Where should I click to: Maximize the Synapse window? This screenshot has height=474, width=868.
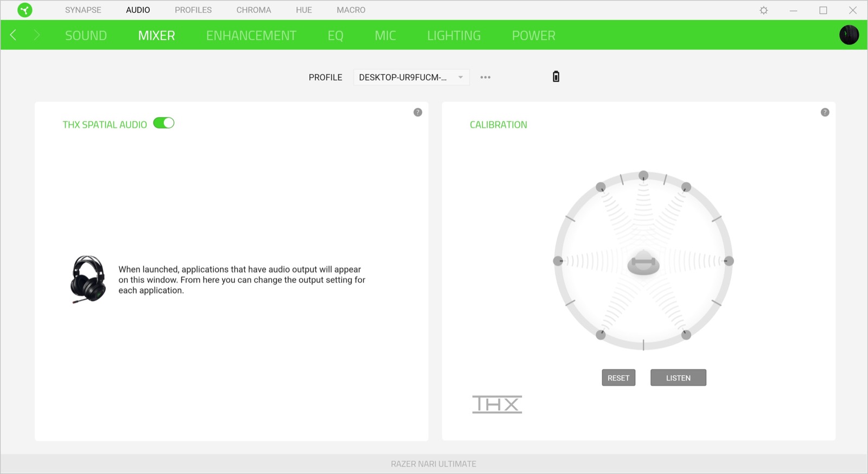coord(823,10)
